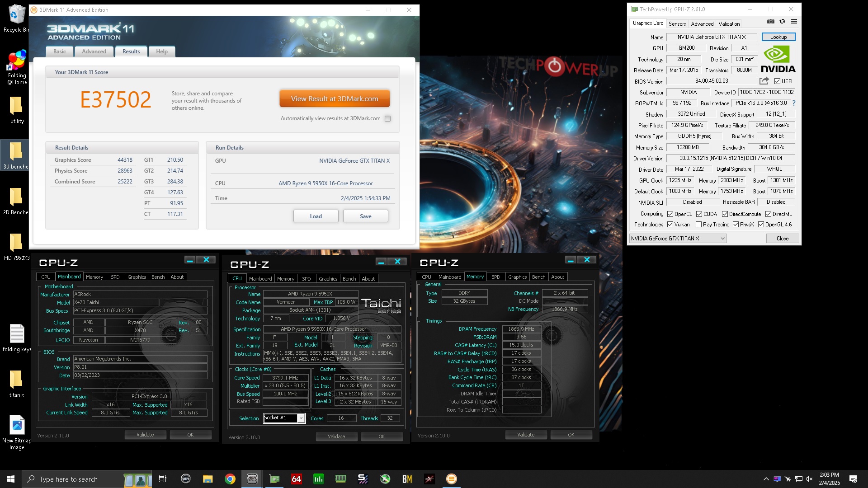Toggle the OpenCL checkbox
This screenshot has height=488, width=868.
tap(670, 214)
